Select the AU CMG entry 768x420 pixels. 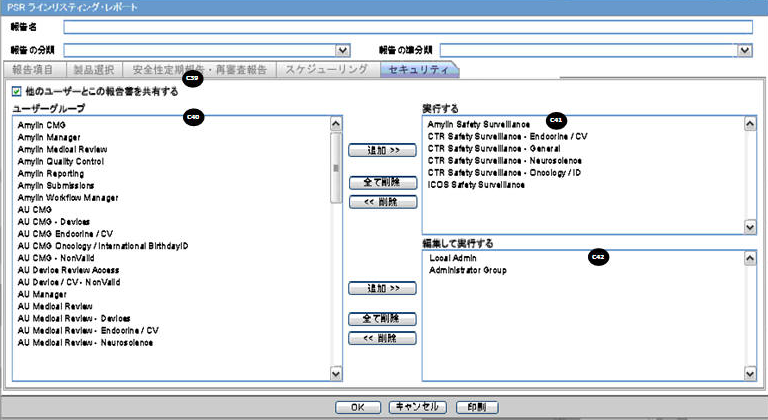(35, 210)
